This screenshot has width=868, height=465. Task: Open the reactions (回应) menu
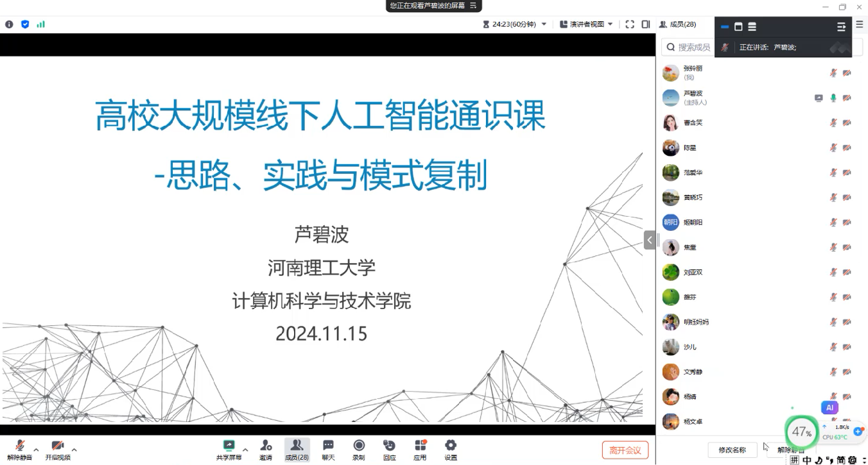(x=389, y=449)
